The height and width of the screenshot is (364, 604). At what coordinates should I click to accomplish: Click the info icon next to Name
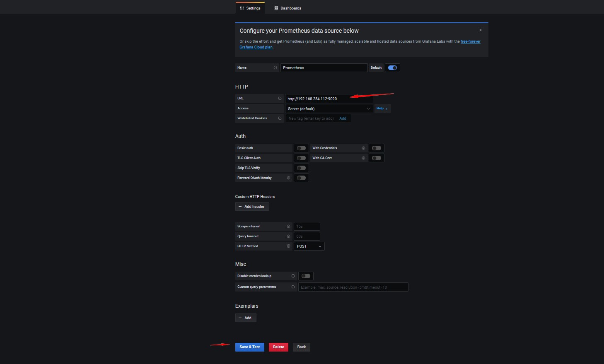point(275,68)
